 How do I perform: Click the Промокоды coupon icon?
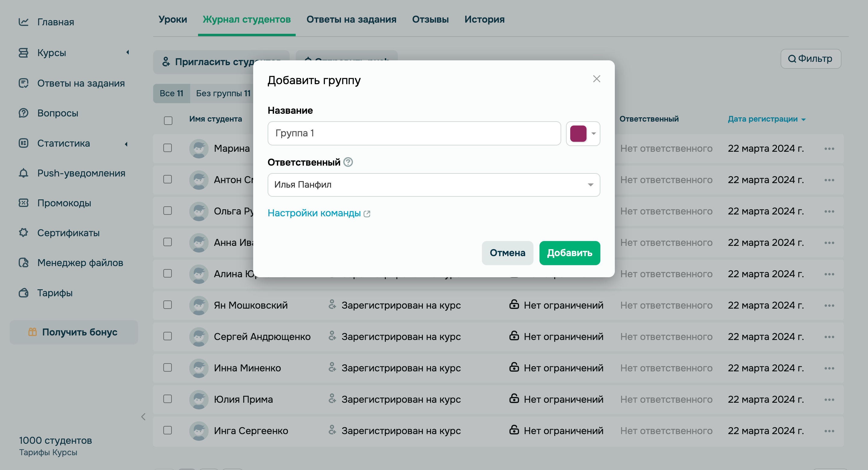23,203
